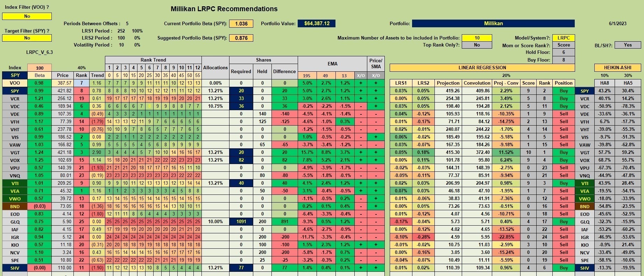Select VGT EMA 195 value 15.7%

click(x=307, y=152)
